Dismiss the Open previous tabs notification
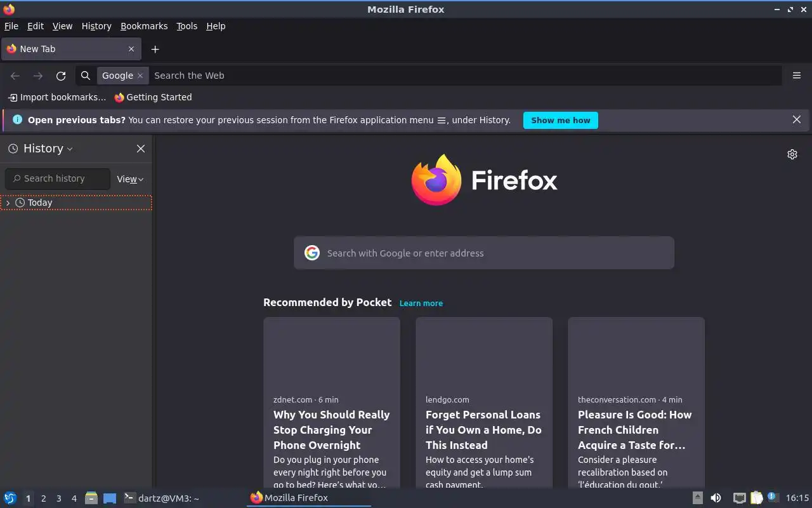Screen dimensions: 812x508 (797, 119)
